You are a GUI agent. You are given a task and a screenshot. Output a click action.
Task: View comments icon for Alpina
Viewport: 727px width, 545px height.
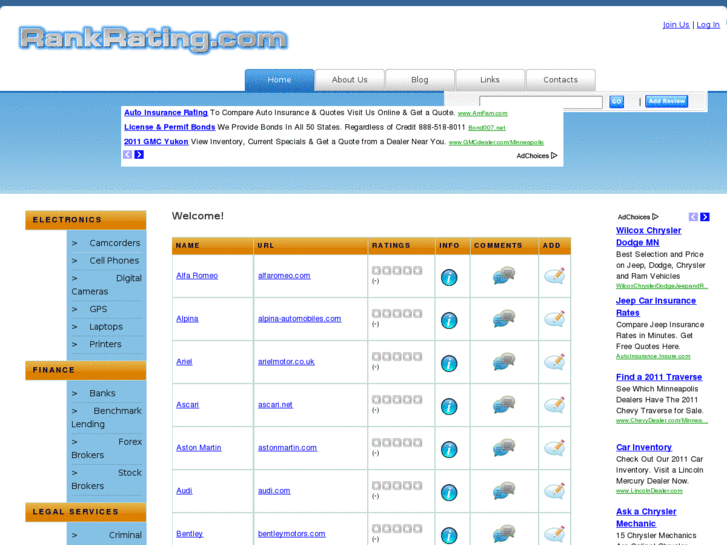click(x=504, y=319)
